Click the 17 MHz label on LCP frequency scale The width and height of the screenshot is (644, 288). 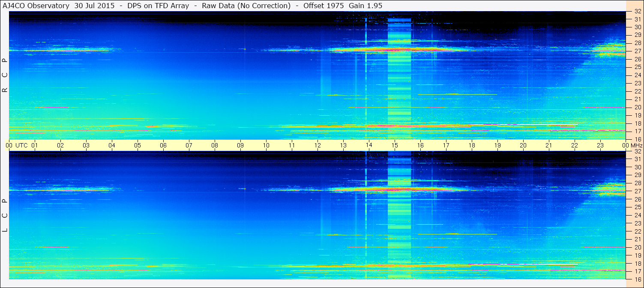(x=637, y=271)
